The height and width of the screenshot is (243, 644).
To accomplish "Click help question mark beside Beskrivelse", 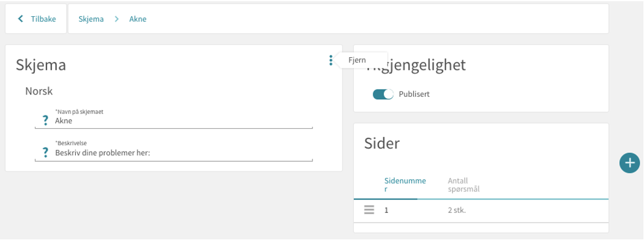I will click(x=46, y=153).
